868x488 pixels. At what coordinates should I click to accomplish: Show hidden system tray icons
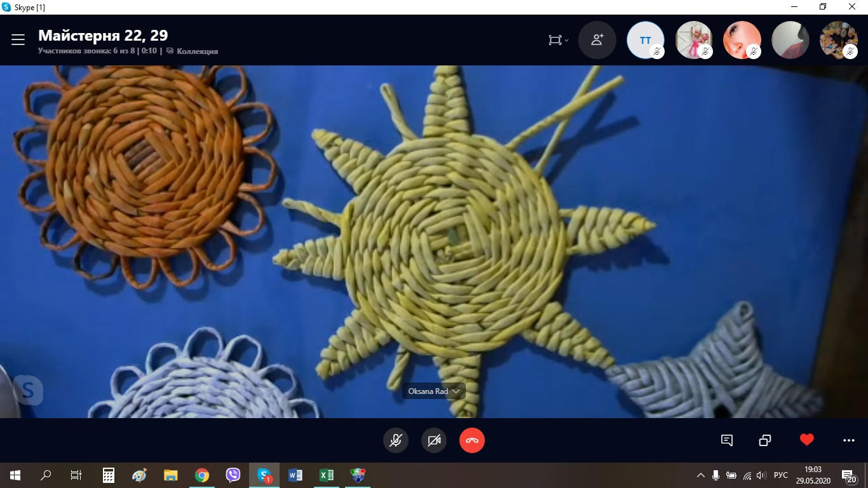701,475
